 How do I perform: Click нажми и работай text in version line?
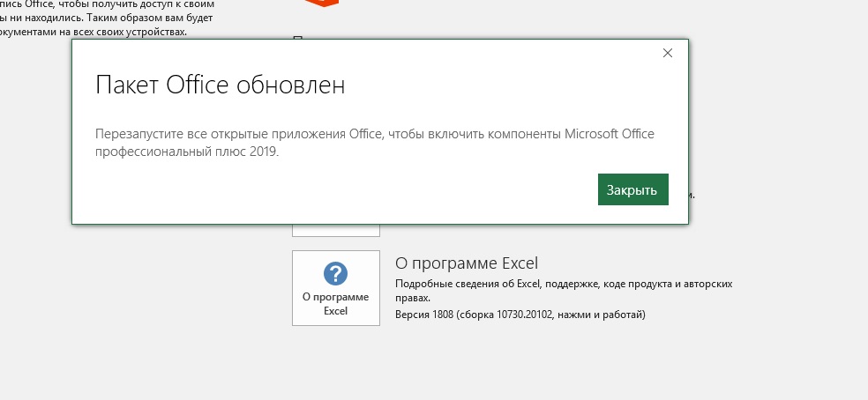[x=610, y=314]
